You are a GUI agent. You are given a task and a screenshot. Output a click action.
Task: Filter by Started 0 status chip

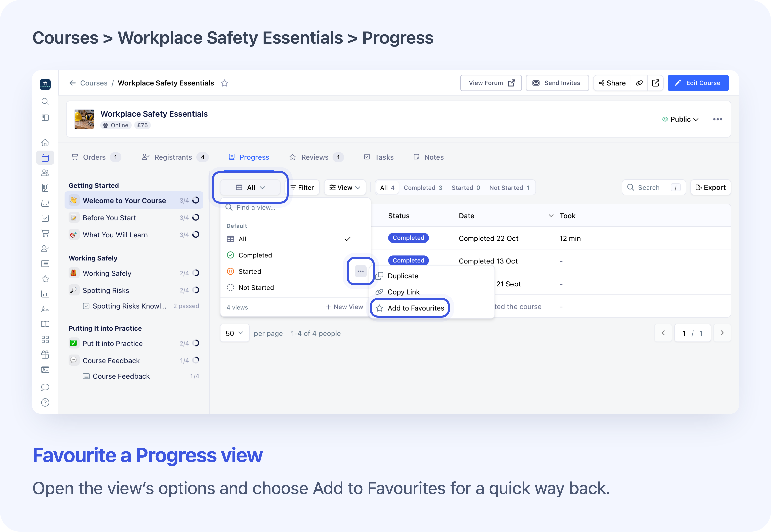(x=466, y=188)
